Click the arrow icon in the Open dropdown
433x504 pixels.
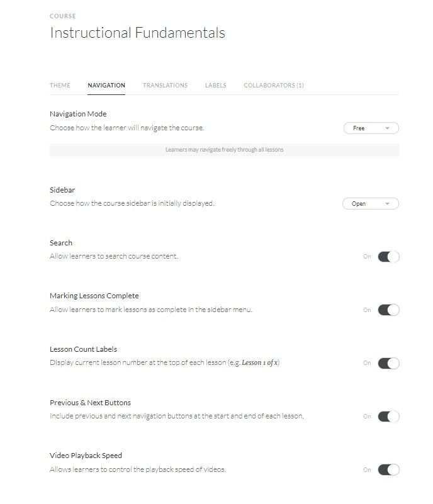click(x=388, y=204)
